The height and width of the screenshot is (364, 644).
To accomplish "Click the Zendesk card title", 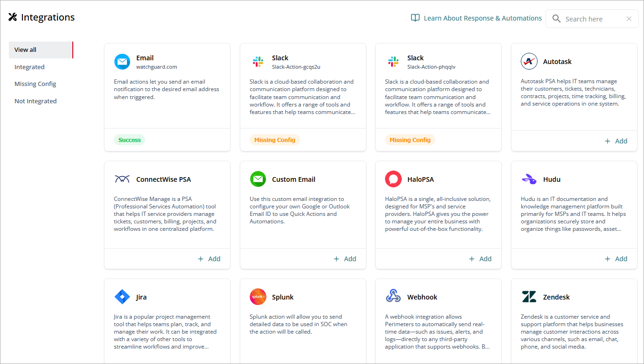I will point(556,297).
